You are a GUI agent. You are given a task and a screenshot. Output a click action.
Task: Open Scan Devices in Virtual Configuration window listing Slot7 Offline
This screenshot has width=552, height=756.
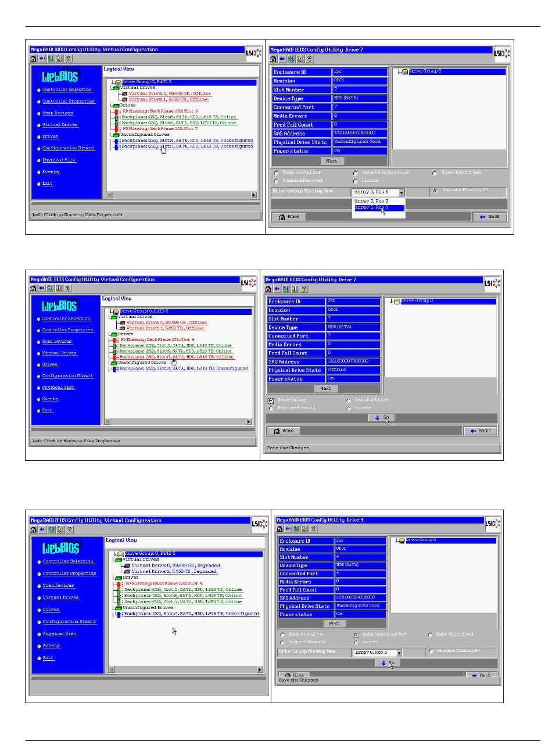tap(57, 342)
